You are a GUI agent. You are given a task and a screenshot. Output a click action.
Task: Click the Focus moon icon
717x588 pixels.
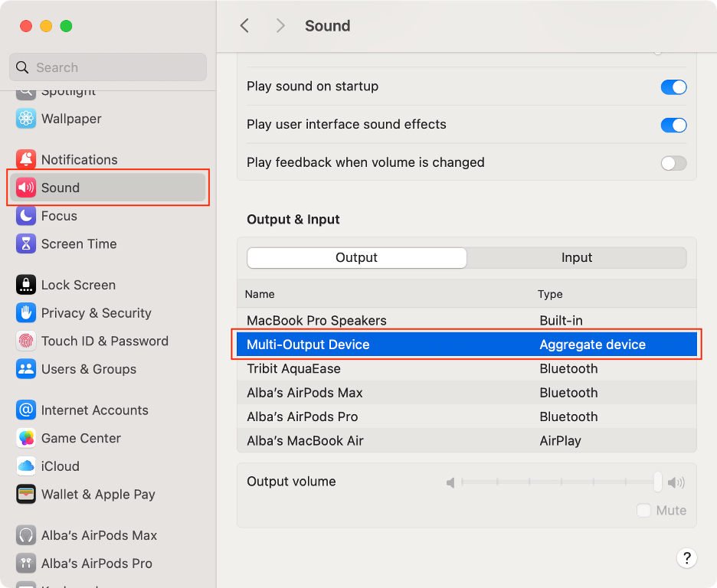coord(26,216)
